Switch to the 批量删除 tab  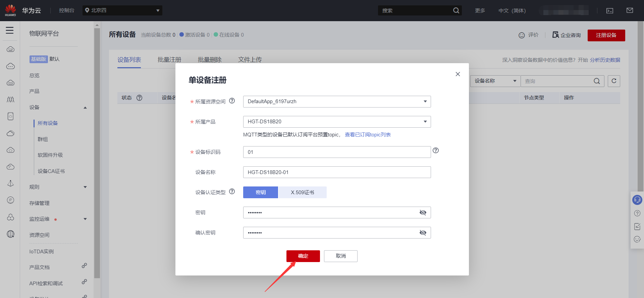tap(210, 59)
